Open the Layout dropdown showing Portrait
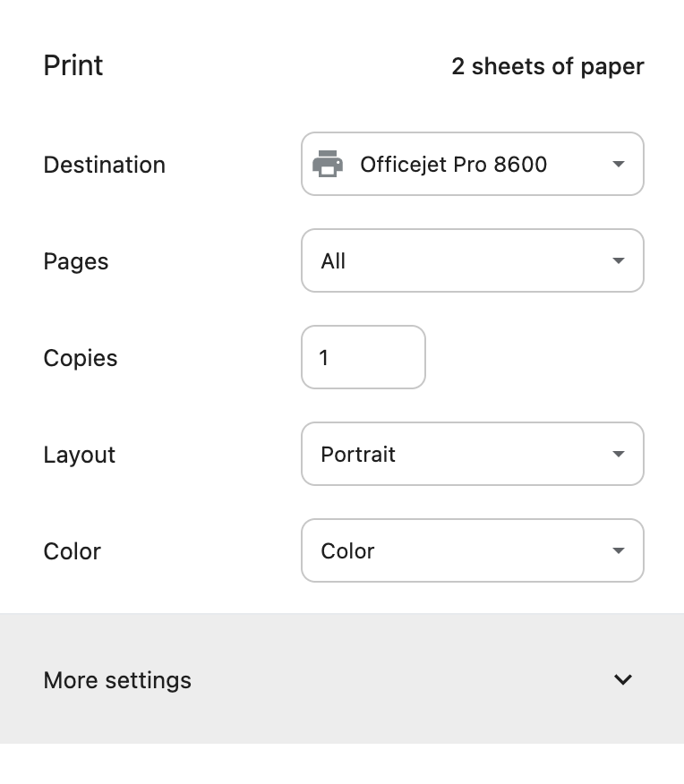684x784 pixels. point(473,454)
